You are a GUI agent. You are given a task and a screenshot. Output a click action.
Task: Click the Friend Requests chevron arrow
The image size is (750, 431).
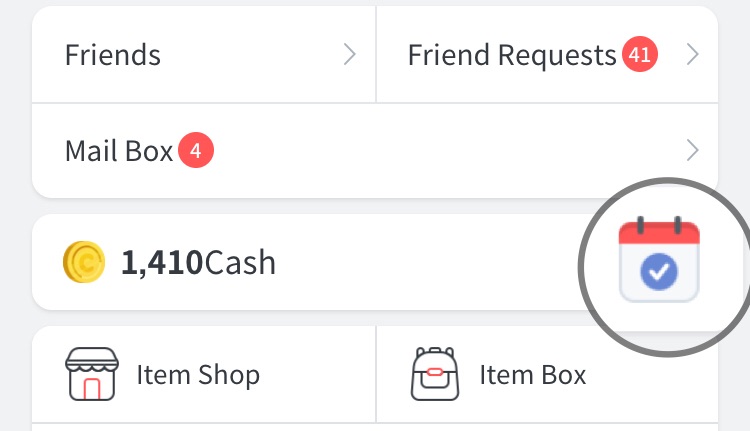coord(692,55)
